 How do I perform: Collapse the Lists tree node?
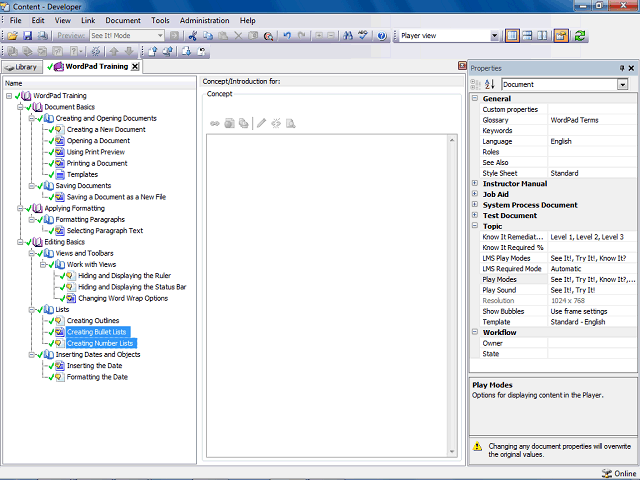(31, 310)
